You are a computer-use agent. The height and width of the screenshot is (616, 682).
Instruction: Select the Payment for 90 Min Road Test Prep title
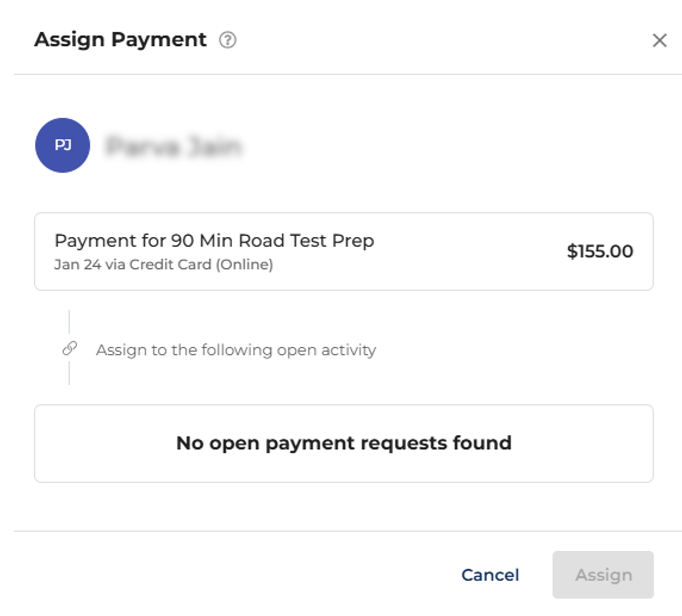tap(214, 241)
